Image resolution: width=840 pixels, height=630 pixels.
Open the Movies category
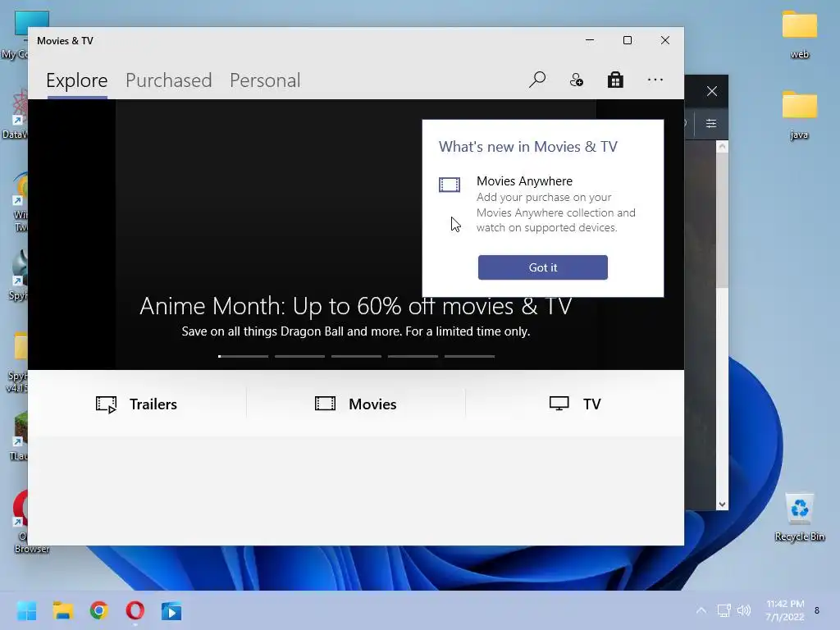click(356, 404)
